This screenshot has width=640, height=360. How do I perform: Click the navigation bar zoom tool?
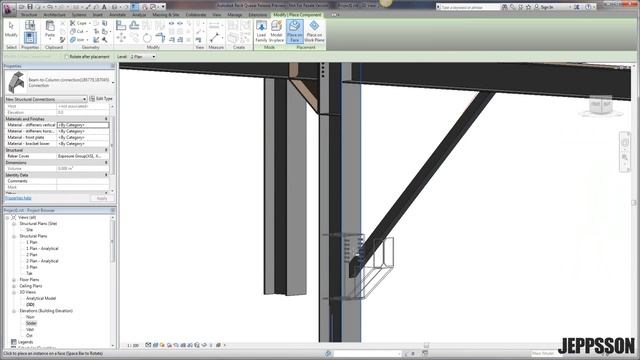[x=625, y=157]
